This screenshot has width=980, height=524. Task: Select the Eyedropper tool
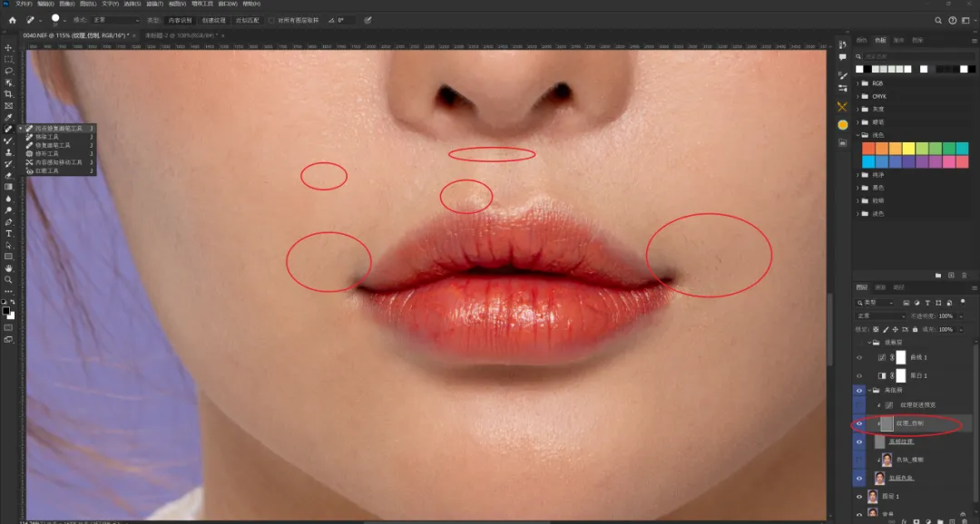[8, 117]
